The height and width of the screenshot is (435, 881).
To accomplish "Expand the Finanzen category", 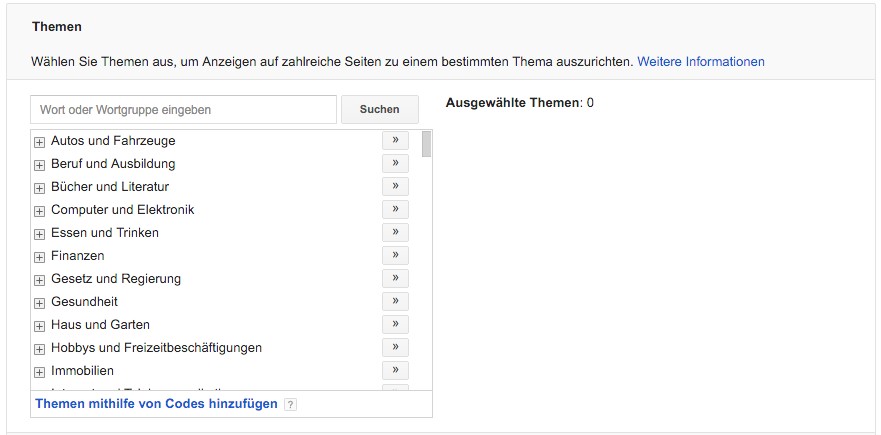I will (39, 258).
